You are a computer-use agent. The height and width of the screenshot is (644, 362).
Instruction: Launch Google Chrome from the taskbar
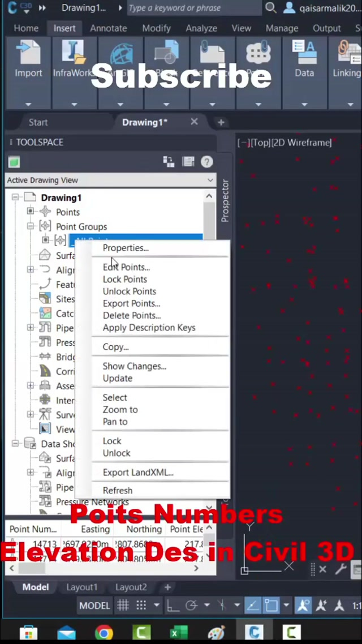click(x=104, y=632)
